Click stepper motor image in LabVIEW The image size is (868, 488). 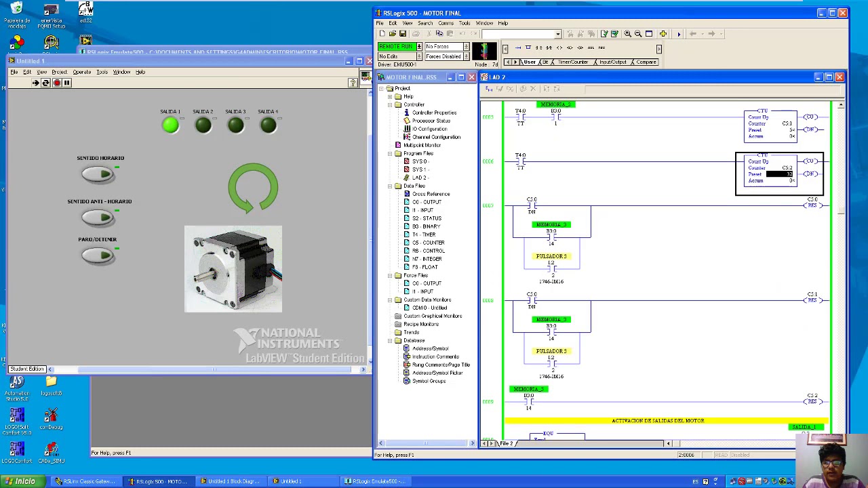pos(233,269)
